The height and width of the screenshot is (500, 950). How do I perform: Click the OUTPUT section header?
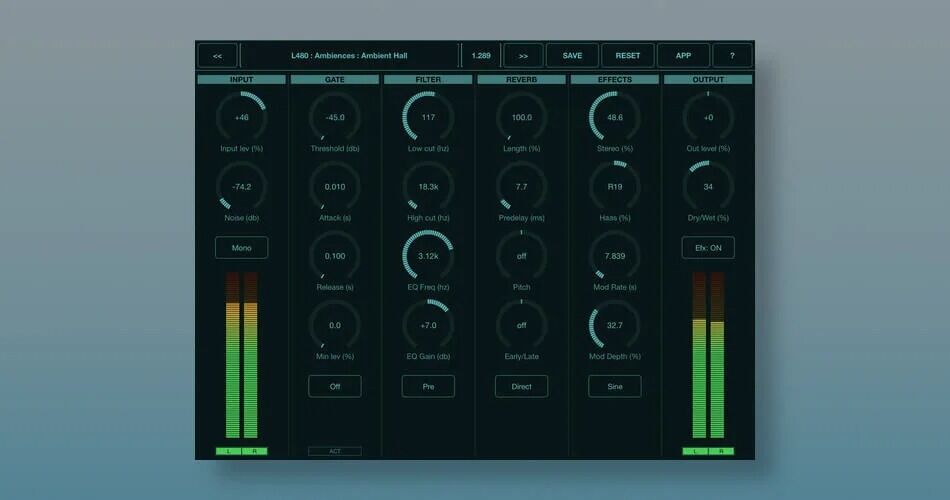coord(708,79)
